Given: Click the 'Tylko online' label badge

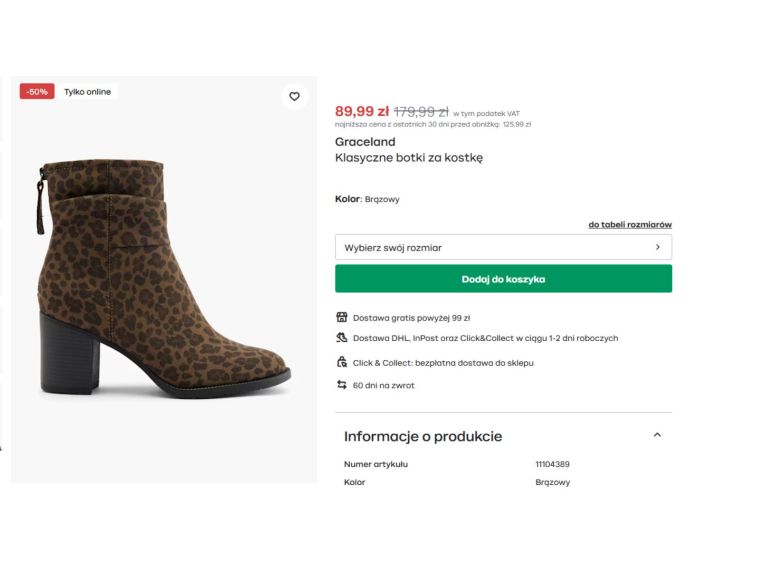Looking at the screenshot, I should (x=87, y=92).
